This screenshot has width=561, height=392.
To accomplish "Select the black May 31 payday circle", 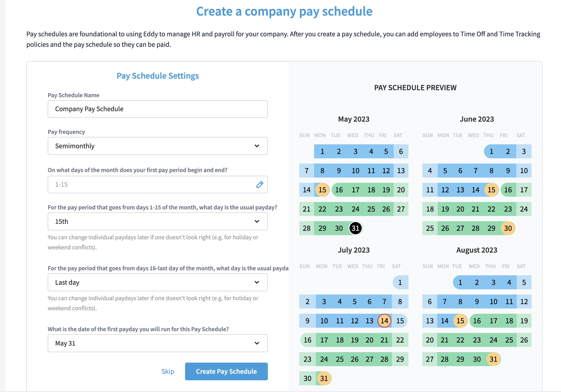I will 355,228.
